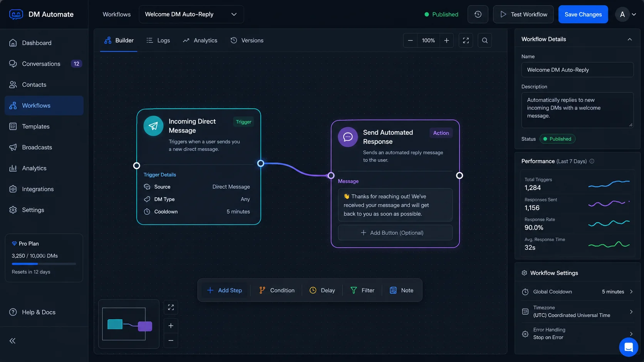Image resolution: width=644 pixels, height=362 pixels.
Task: Open the live chat support bubble
Action: click(x=628, y=347)
